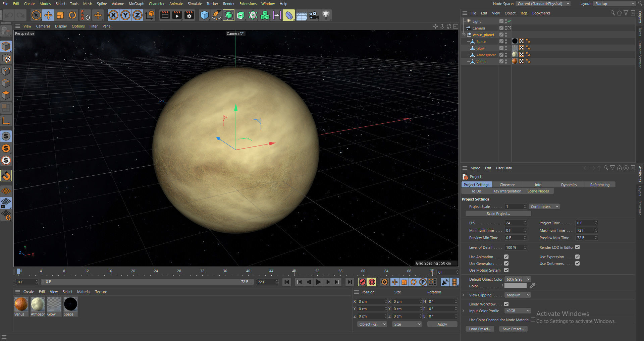Activate the Scale tool
This screenshot has height=341, width=644.
tap(60, 15)
